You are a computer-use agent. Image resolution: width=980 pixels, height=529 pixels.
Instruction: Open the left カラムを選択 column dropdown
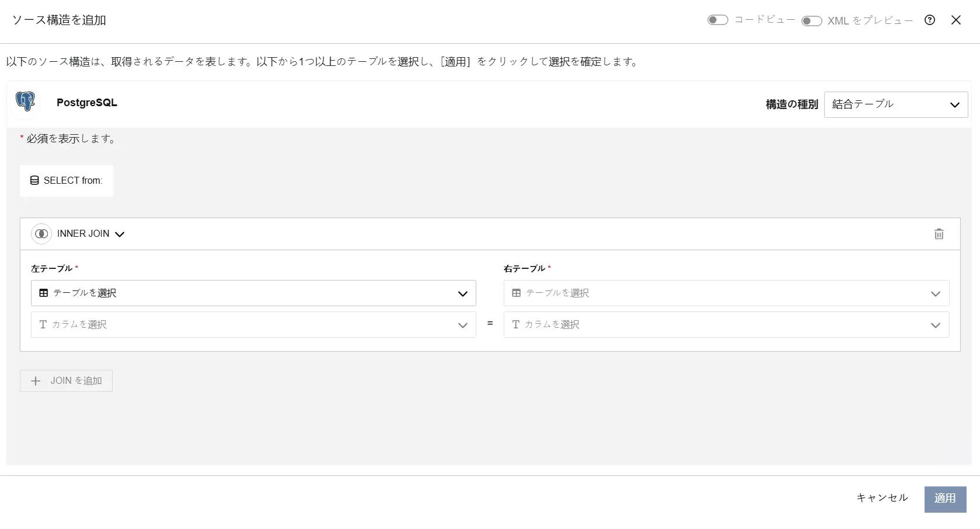[x=253, y=324]
